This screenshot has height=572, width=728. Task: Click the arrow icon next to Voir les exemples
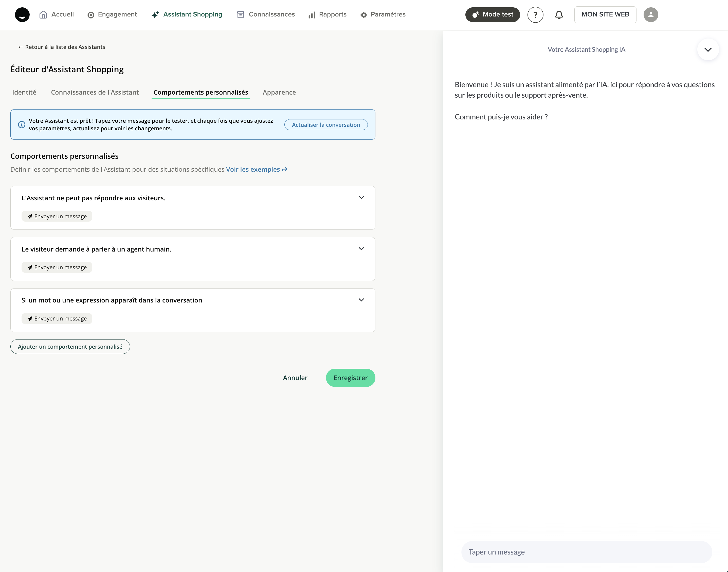click(284, 169)
